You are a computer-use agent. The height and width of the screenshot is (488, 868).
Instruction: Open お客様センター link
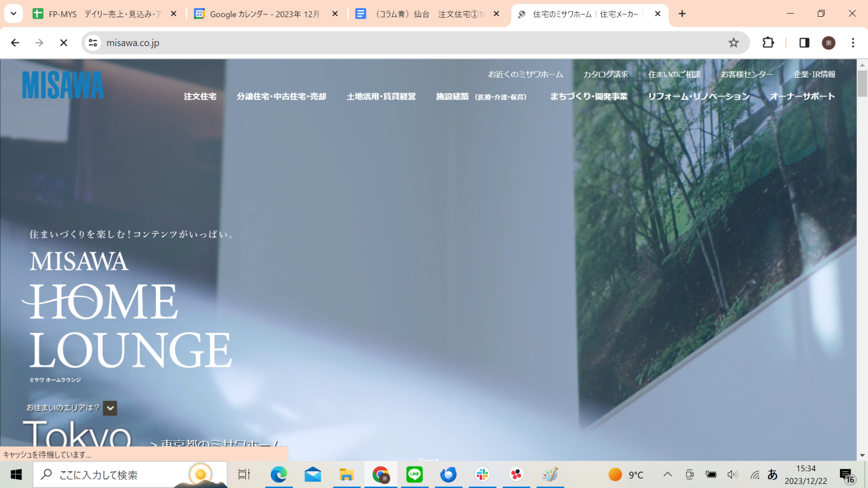[x=747, y=74]
